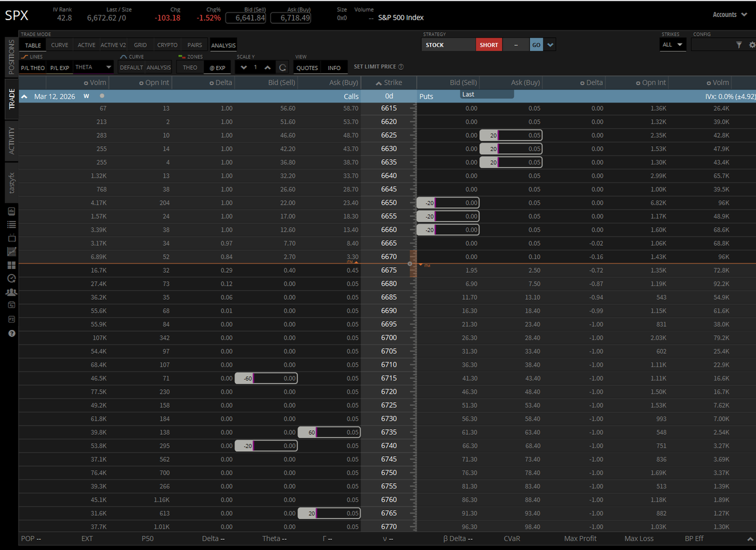Open the THETA lines dropdown
This screenshot has height=550, width=756.
coord(93,67)
